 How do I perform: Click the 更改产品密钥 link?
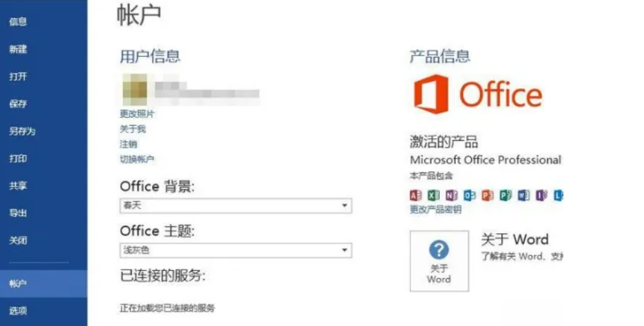[x=435, y=209]
